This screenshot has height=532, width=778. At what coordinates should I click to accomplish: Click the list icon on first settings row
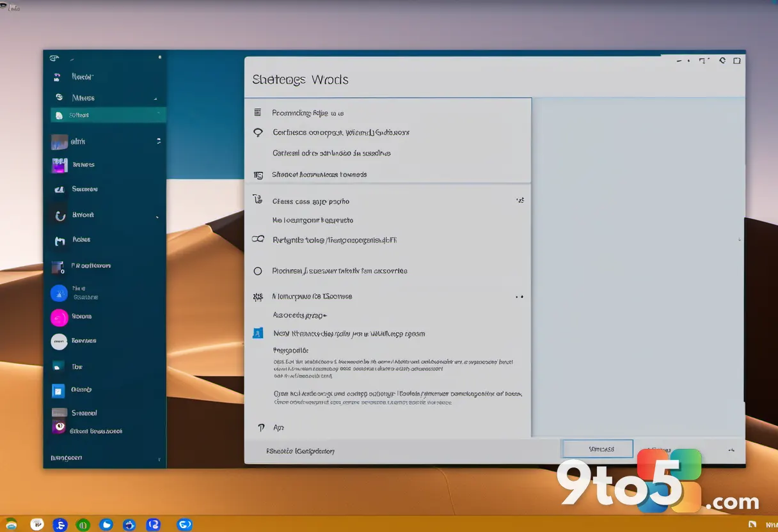[x=258, y=113]
